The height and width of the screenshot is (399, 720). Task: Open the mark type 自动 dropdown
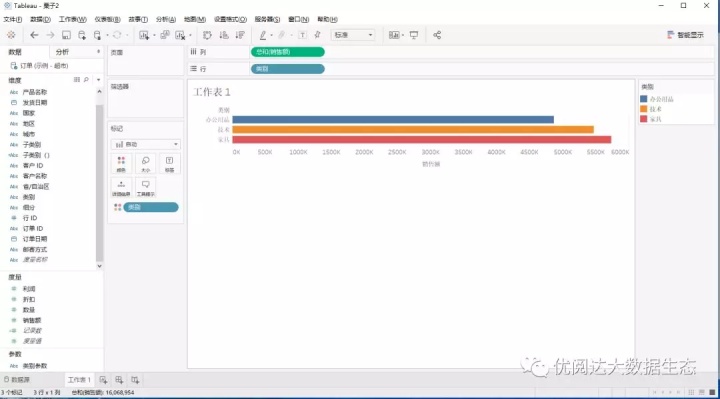146,144
